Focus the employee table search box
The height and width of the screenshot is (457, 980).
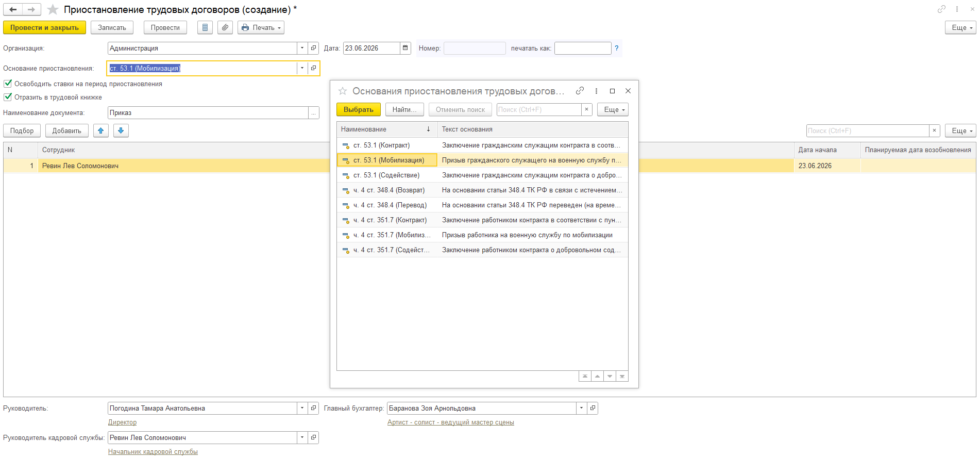pyautogui.click(x=868, y=130)
